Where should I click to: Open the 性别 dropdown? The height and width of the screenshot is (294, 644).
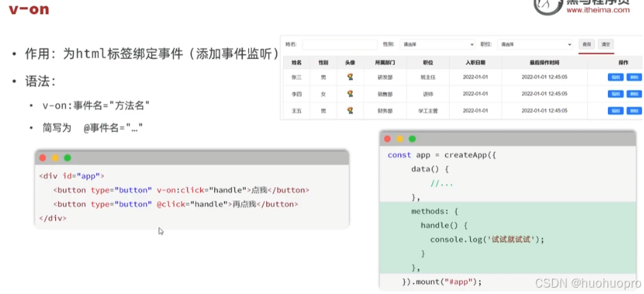point(437,45)
